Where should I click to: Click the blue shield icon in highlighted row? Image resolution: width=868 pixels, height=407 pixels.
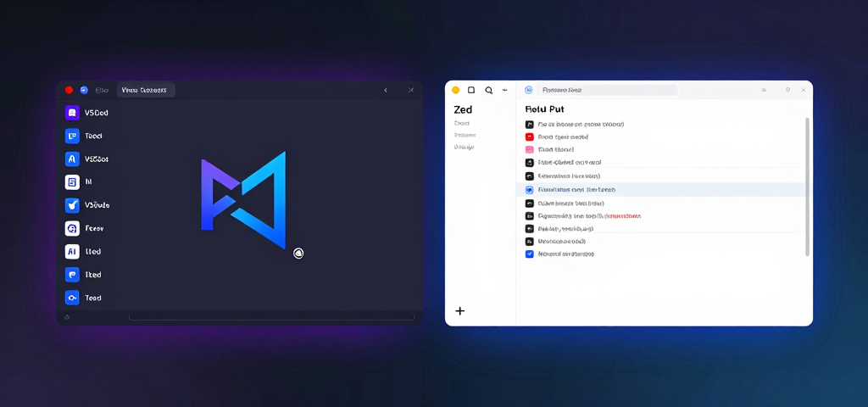(x=530, y=190)
